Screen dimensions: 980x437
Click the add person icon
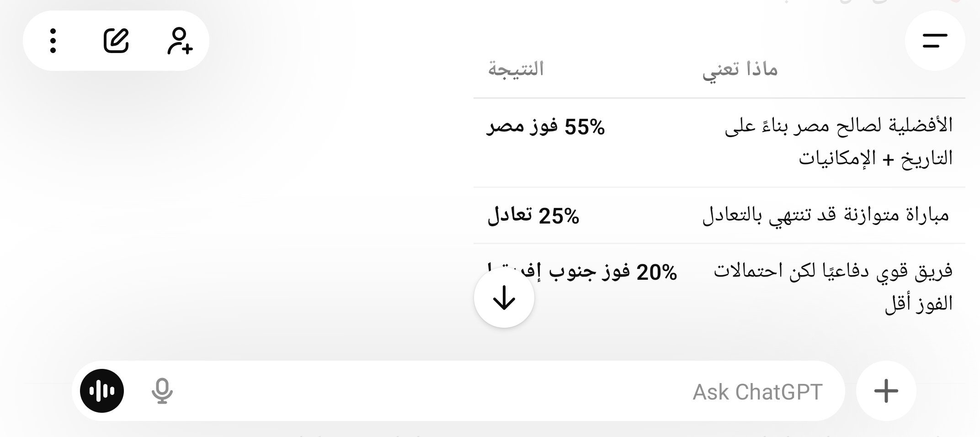click(180, 41)
